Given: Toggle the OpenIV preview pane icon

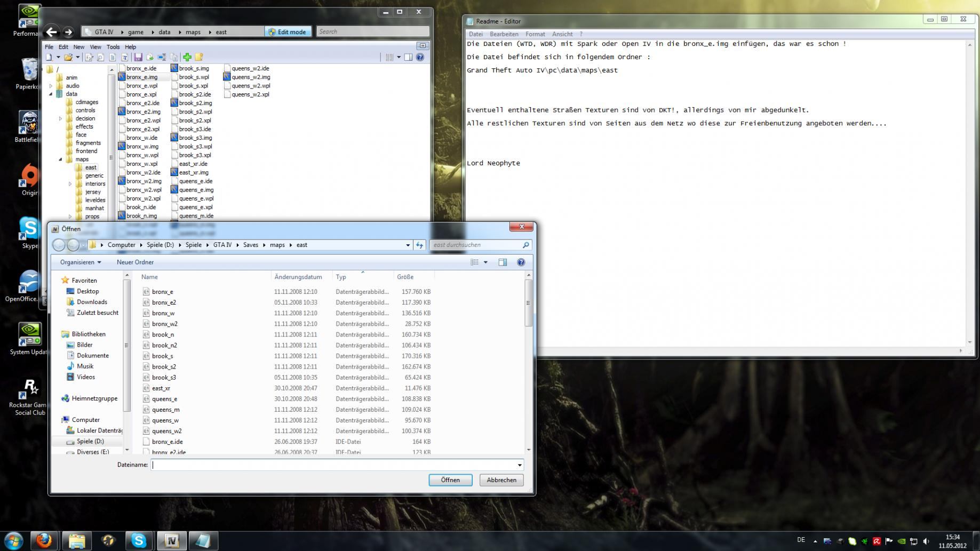Looking at the screenshot, I should coord(408,57).
